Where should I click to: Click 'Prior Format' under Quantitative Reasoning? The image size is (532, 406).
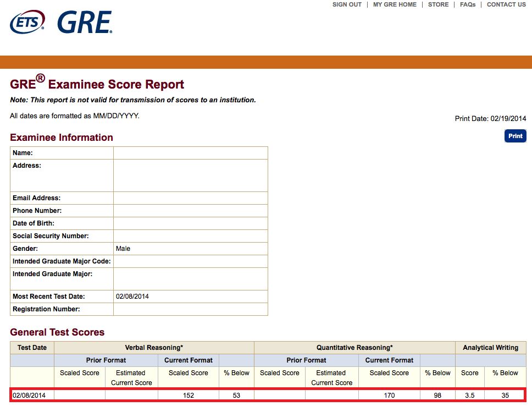[306, 360]
